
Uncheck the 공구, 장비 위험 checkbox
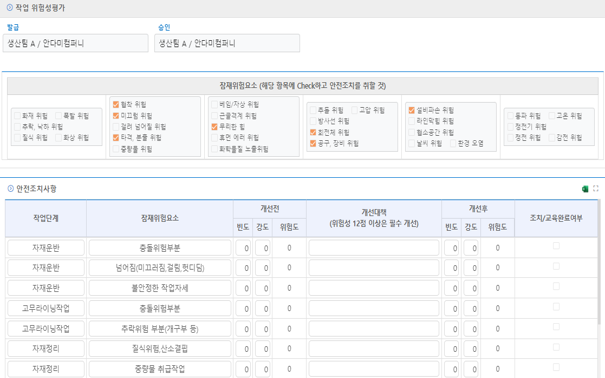point(313,143)
